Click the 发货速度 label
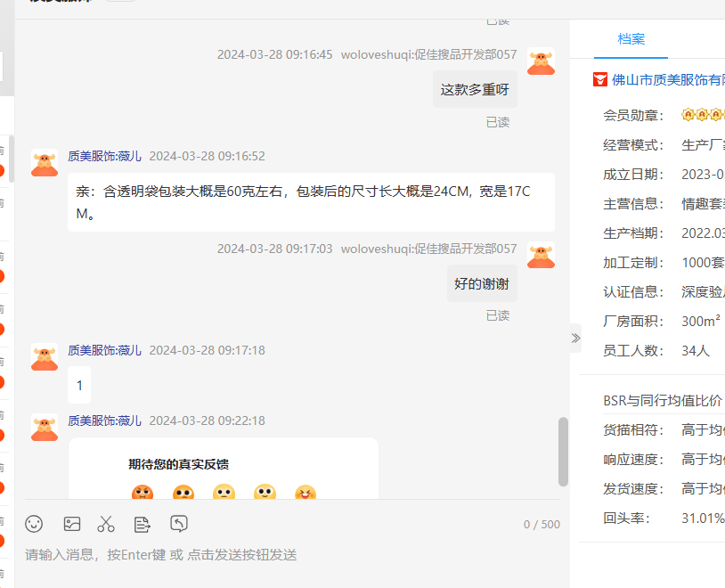Viewport: 725px width, 588px height. pyautogui.click(x=633, y=489)
